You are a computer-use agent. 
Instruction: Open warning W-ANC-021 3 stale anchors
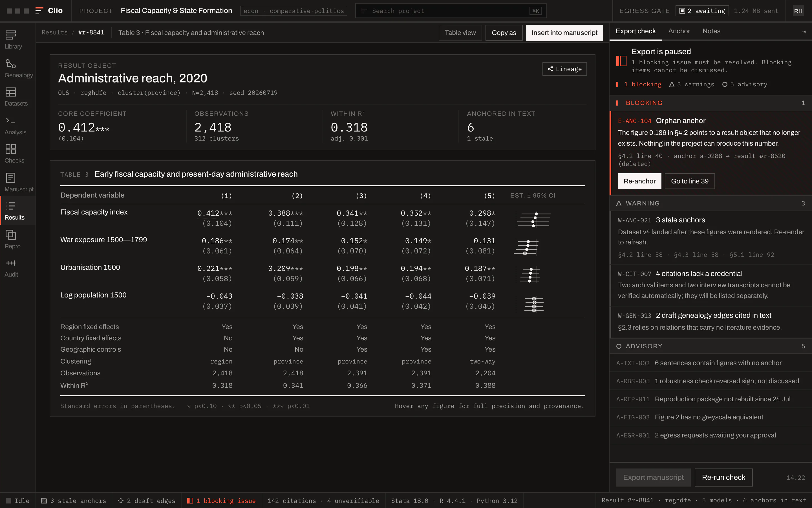click(x=711, y=238)
